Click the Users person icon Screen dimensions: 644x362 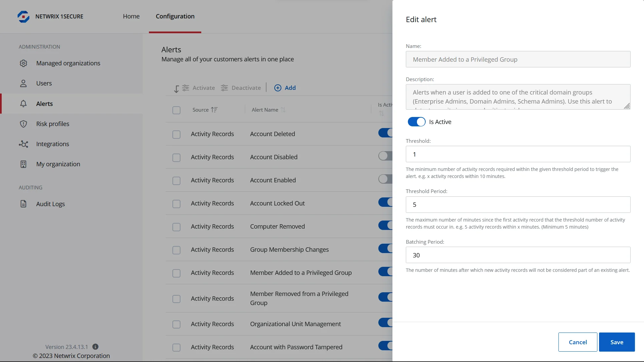pyautogui.click(x=23, y=83)
